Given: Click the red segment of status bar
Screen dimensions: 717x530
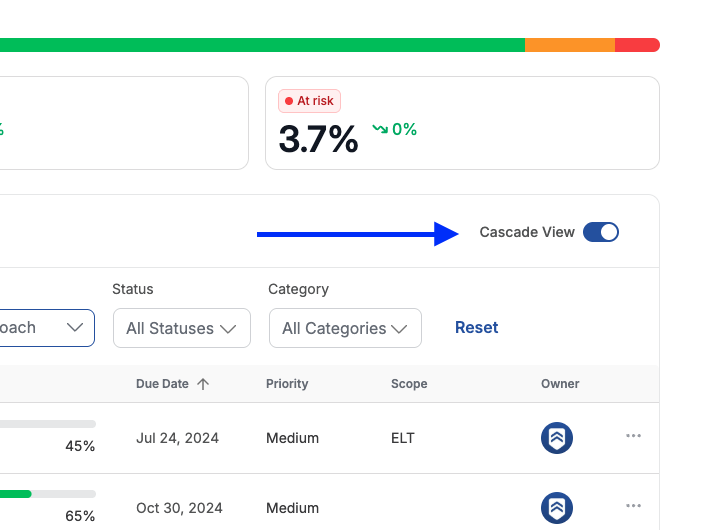Looking at the screenshot, I should point(637,45).
